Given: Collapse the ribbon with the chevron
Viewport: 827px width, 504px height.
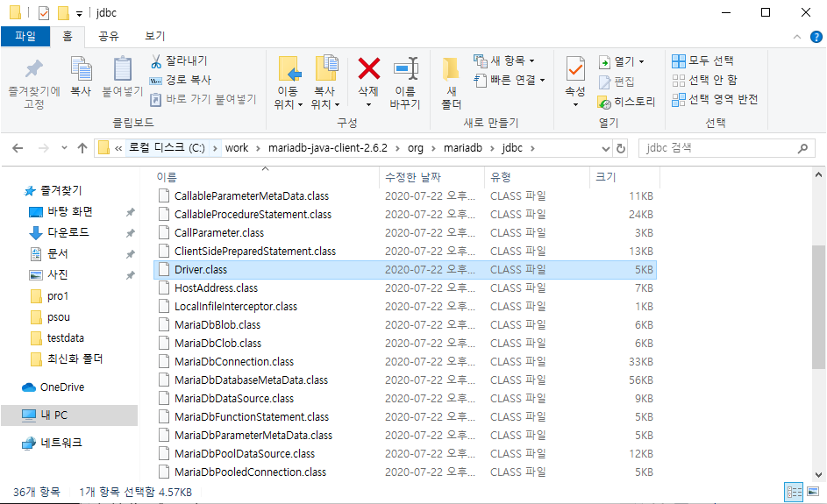Looking at the screenshot, I should (x=797, y=37).
